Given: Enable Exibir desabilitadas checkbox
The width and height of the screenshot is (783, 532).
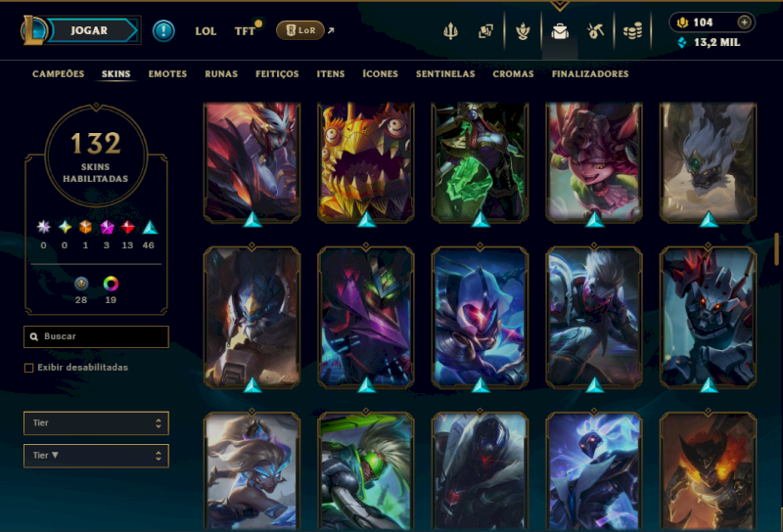Looking at the screenshot, I should pyautogui.click(x=29, y=368).
